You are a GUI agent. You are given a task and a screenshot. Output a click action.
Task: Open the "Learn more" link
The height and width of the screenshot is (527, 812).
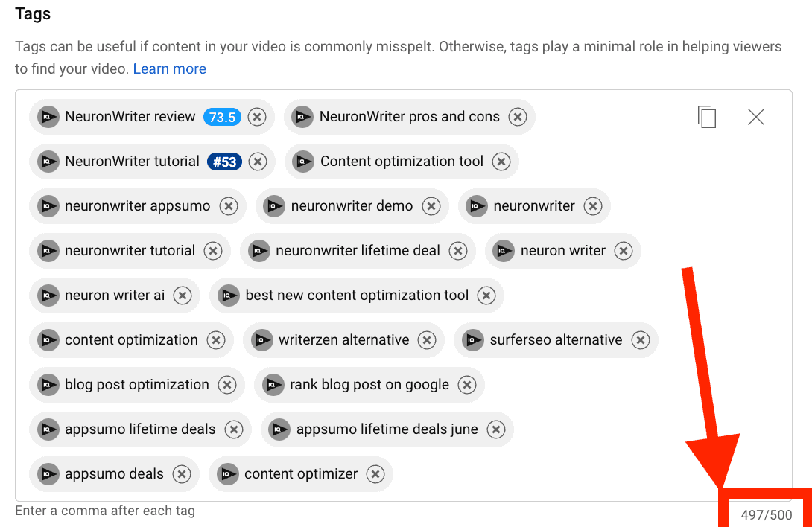click(x=169, y=68)
